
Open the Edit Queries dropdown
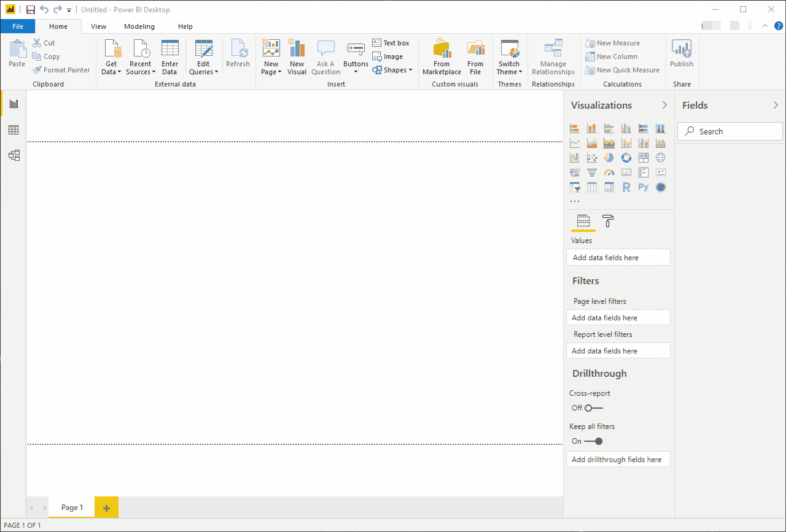(203, 57)
